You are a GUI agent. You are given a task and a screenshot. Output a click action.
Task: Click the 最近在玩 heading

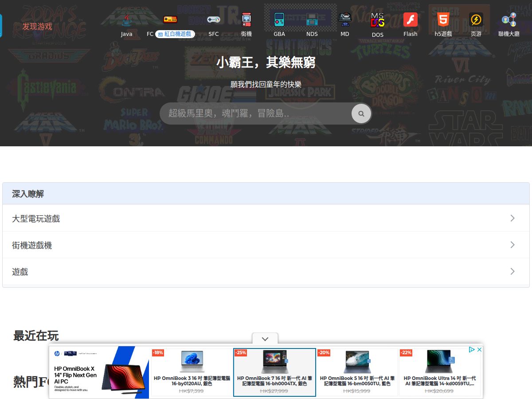click(36, 336)
